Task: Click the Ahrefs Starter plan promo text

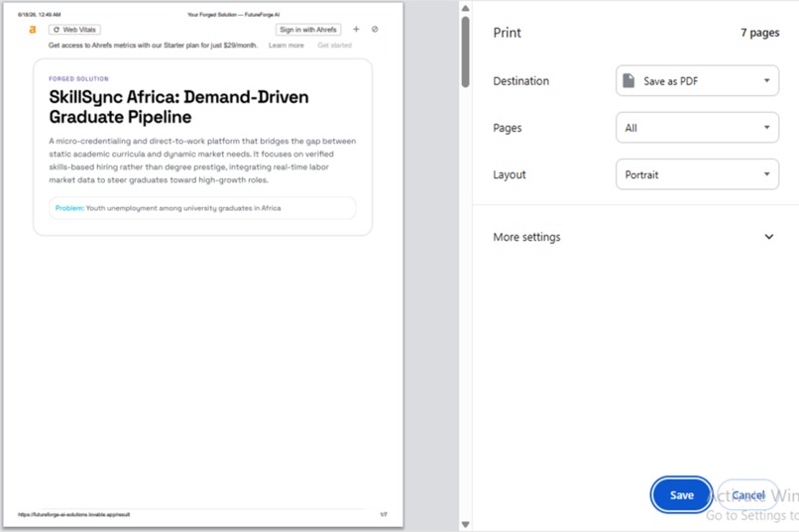Action: click(153, 46)
